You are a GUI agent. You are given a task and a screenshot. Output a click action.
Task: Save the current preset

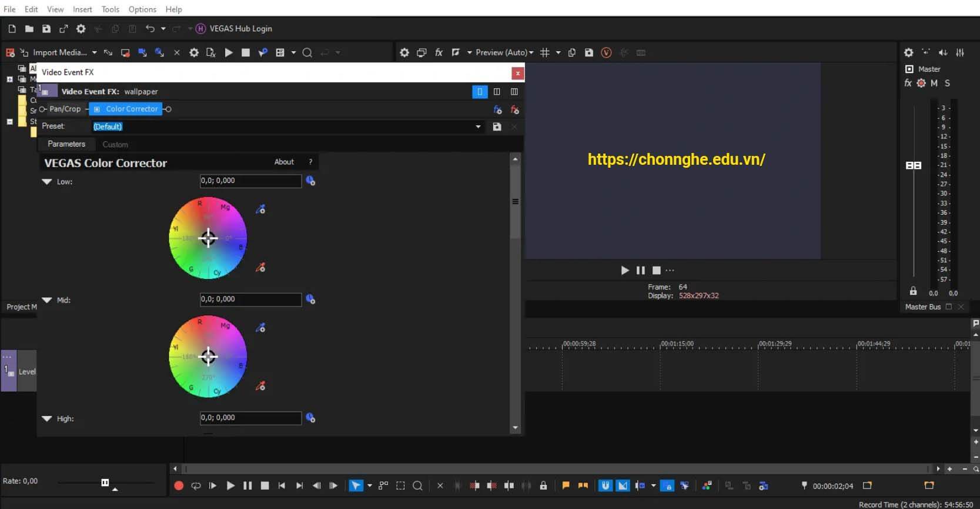[497, 127]
